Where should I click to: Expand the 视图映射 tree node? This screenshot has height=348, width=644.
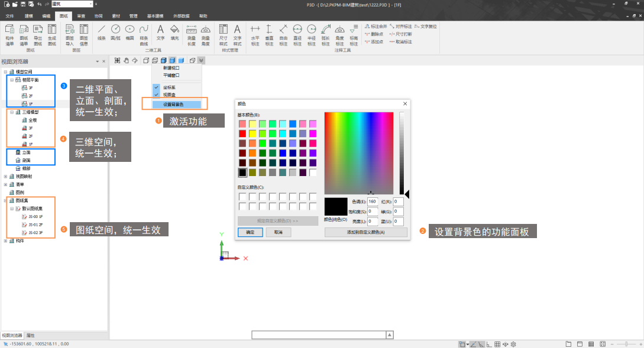pos(5,176)
